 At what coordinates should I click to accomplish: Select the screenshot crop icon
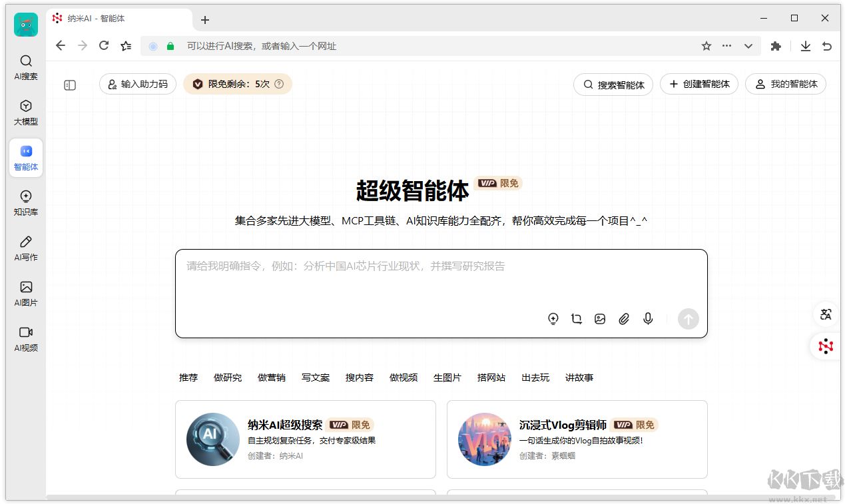click(577, 319)
